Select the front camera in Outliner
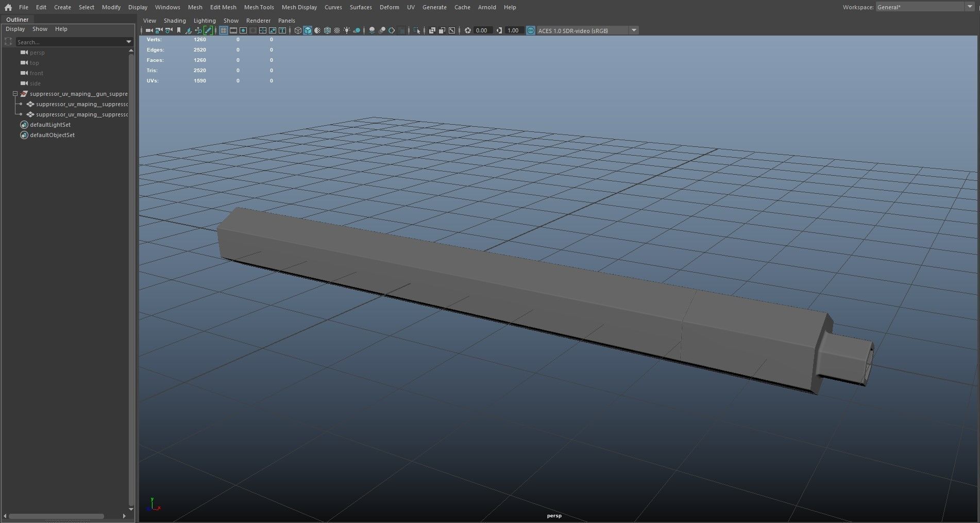 36,73
